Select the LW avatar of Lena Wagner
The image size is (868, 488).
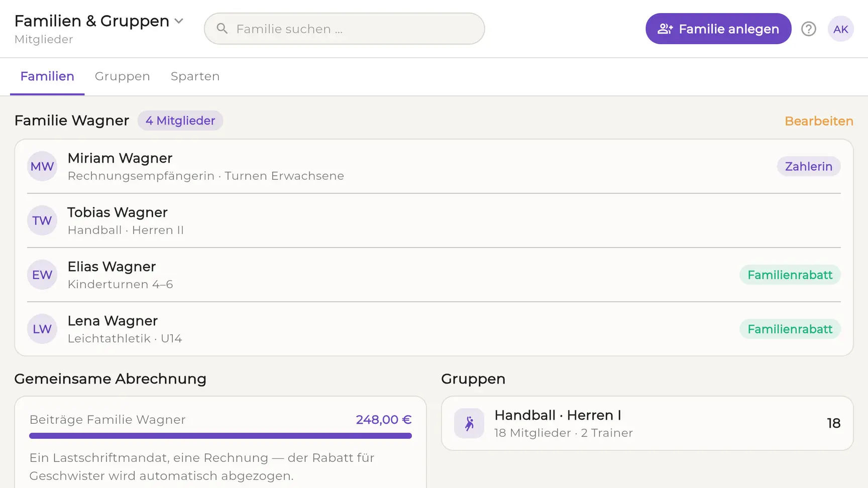(42, 329)
